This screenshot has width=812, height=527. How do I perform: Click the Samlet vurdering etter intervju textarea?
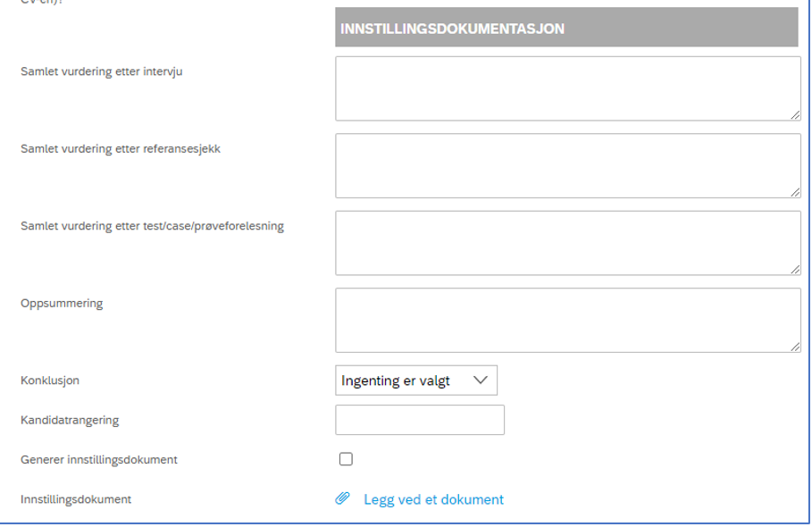(x=568, y=88)
